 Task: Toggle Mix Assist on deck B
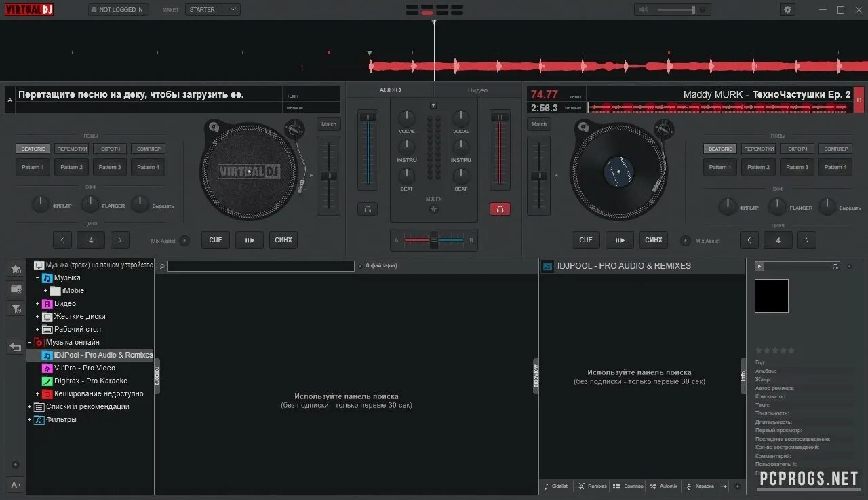(x=686, y=241)
